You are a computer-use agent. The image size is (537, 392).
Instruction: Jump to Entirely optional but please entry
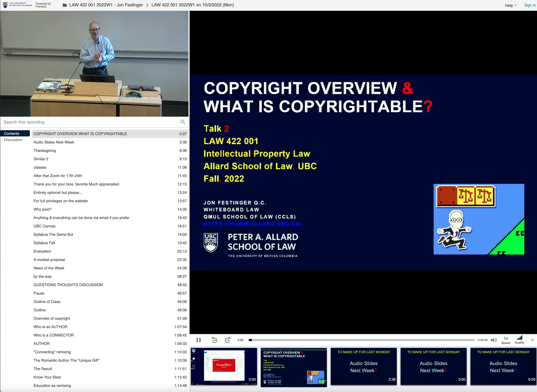[110, 192]
